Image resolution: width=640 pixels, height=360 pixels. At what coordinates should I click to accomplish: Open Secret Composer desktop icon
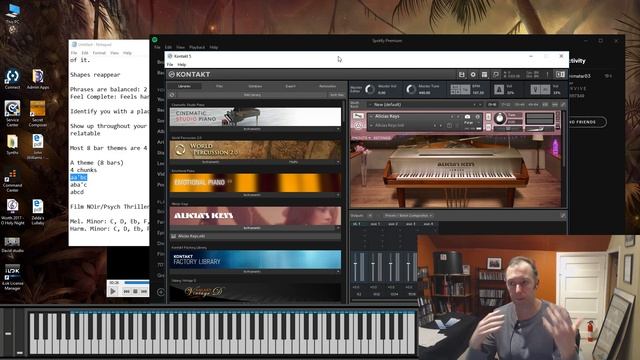[38, 114]
